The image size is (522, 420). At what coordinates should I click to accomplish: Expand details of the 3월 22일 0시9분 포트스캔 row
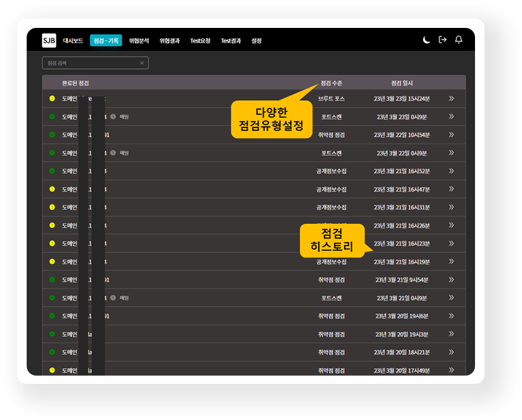pos(452,153)
